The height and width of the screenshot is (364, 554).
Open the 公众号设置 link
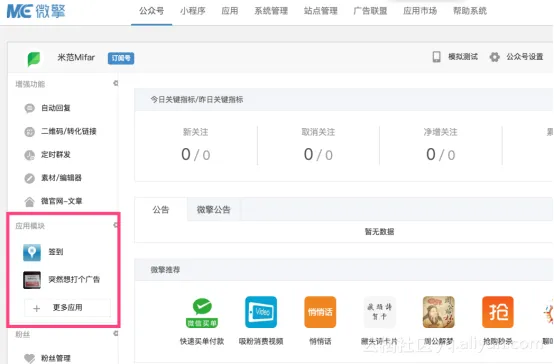click(x=525, y=57)
